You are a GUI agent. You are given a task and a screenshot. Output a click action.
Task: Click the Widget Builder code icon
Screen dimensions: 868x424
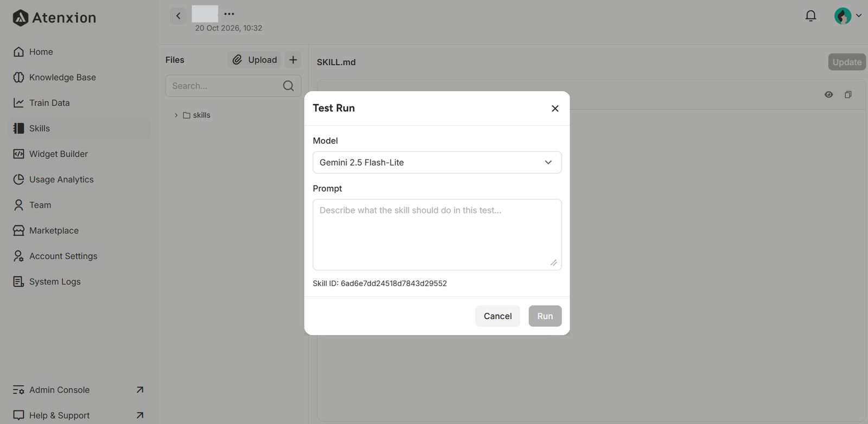pos(18,154)
